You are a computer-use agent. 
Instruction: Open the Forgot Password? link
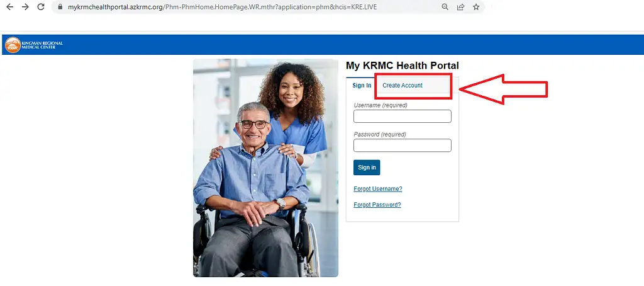tap(377, 205)
